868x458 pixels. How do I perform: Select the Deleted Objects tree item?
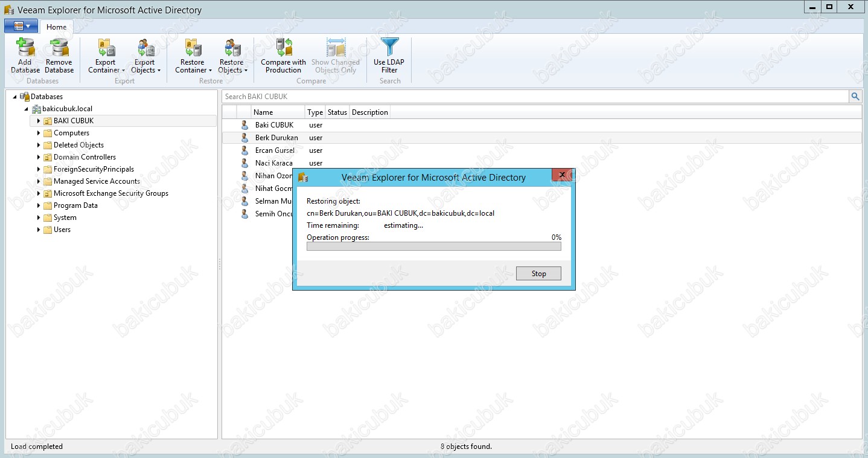[x=78, y=145]
